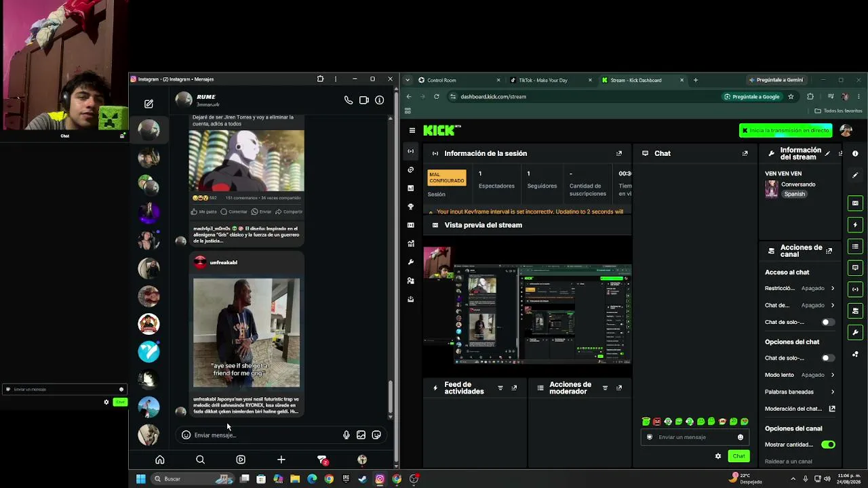The image size is (868, 488).
Task: Open Kick hamburger menu
Action: [x=412, y=130]
